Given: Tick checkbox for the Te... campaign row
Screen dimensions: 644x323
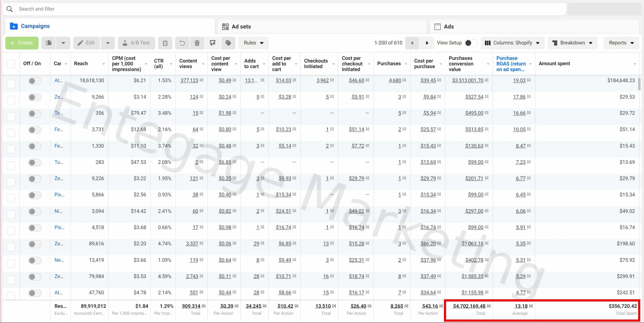Looking at the screenshot, I should point(11,116).
